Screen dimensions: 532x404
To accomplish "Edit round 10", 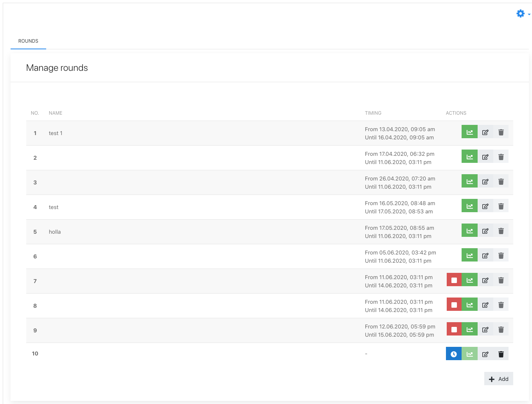I will [485, 354].
